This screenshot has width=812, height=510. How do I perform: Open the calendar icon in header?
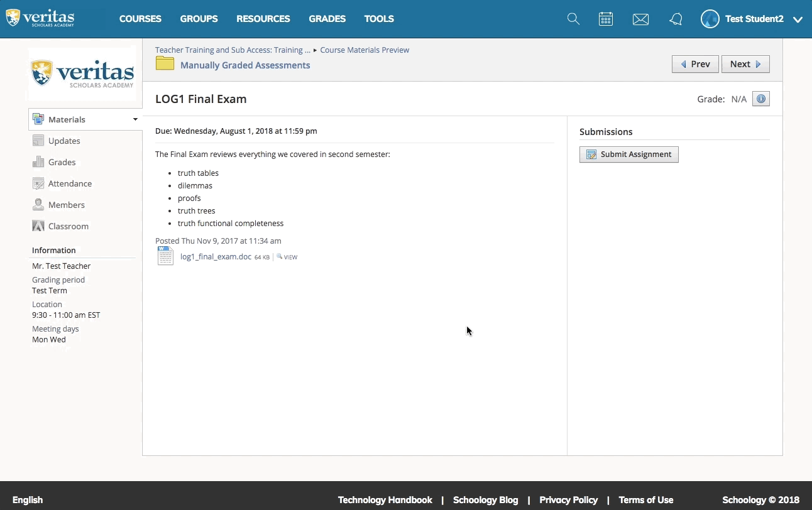point(606,19)
